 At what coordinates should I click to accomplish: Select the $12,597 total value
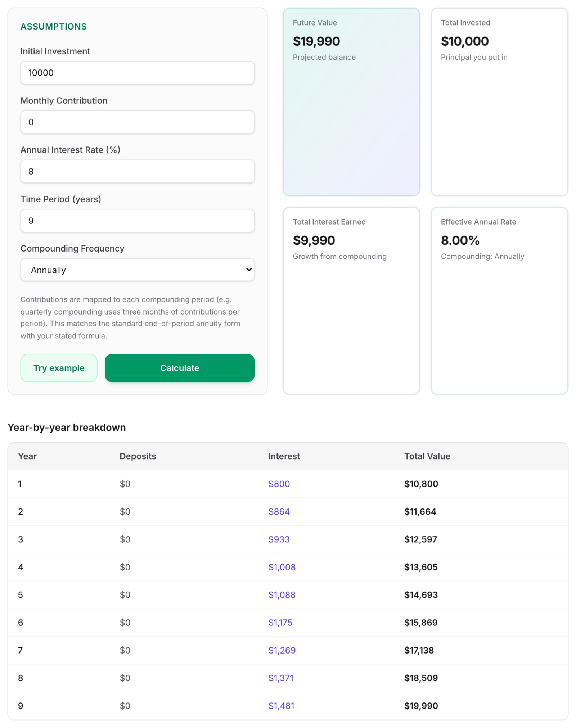(x=420, y=539)
